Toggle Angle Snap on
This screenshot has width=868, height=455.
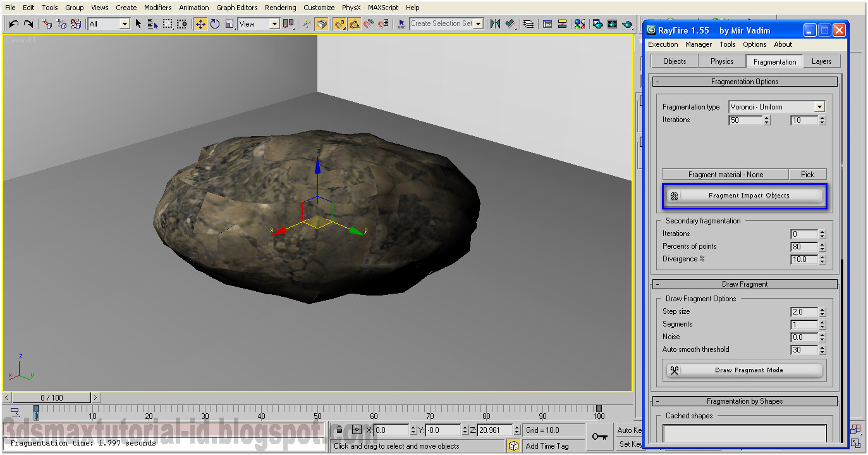coord(353,23)
